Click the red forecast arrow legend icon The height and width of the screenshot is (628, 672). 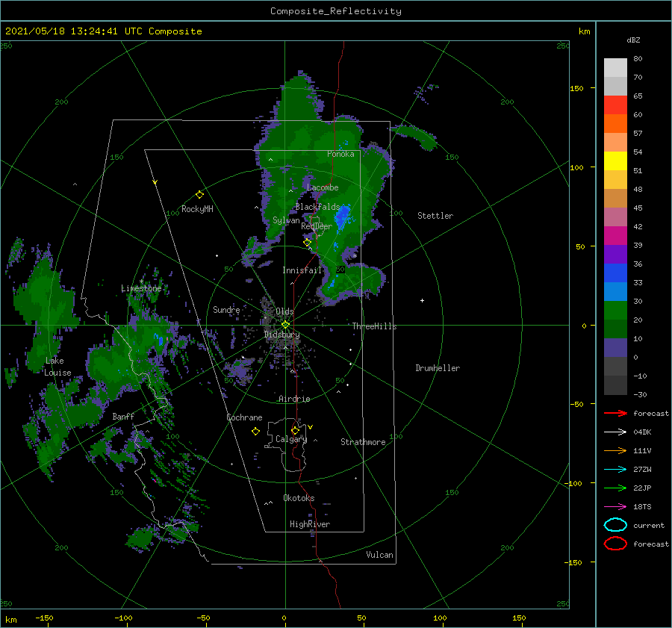[615, 413]
